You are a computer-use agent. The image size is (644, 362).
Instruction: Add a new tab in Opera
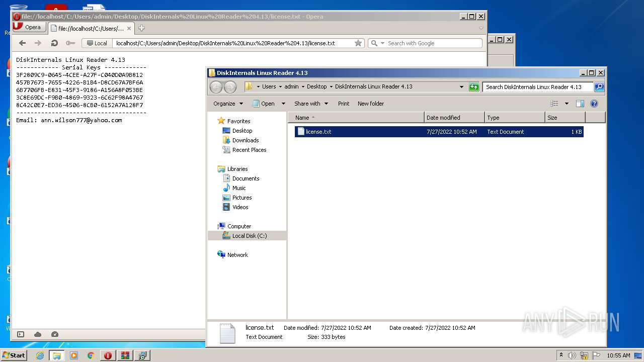(141, 28)
